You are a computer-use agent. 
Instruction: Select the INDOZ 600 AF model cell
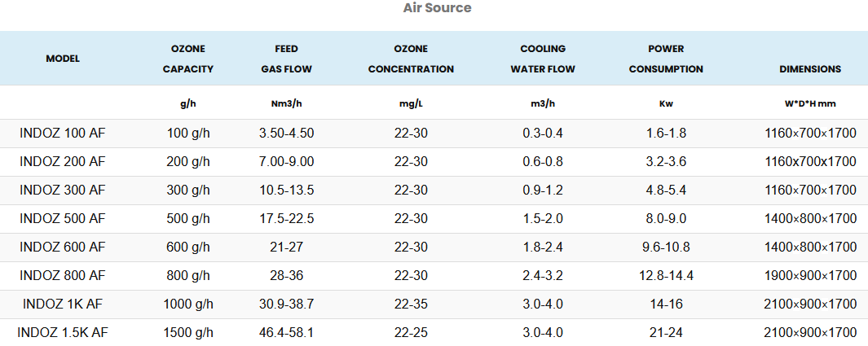point(63,247)
